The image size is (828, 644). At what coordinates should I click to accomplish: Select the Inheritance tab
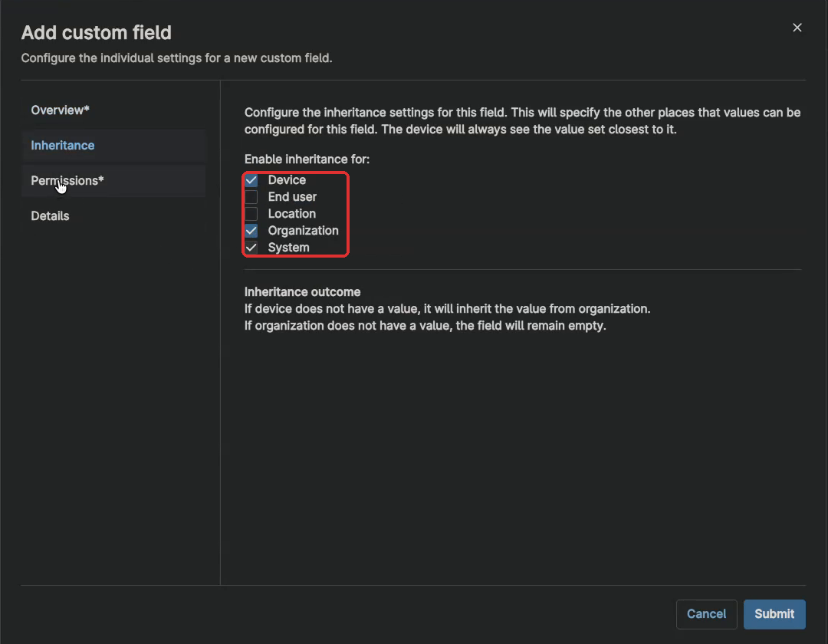coord(113,146)
